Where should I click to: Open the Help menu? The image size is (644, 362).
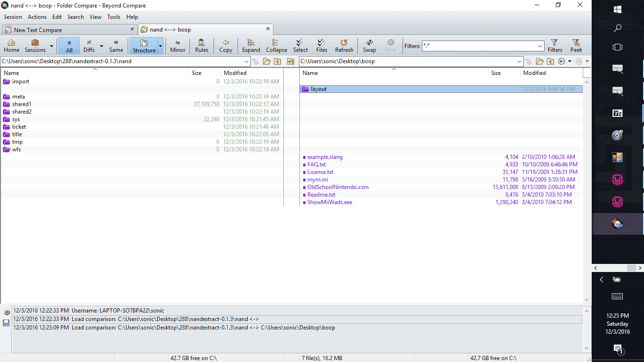(x=132, y=17)
